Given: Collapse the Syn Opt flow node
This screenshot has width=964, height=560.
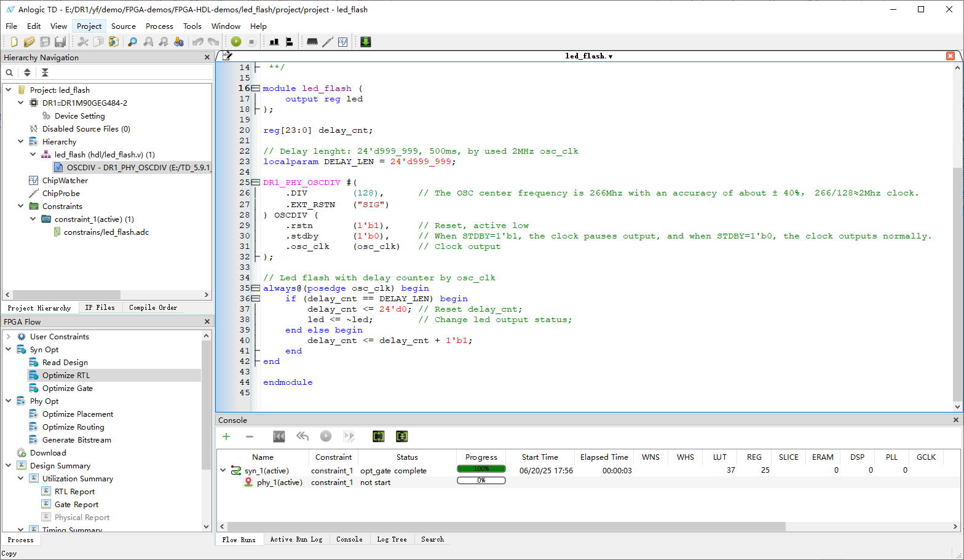Looking at the screenshot, I should click(x=9, y=349).
